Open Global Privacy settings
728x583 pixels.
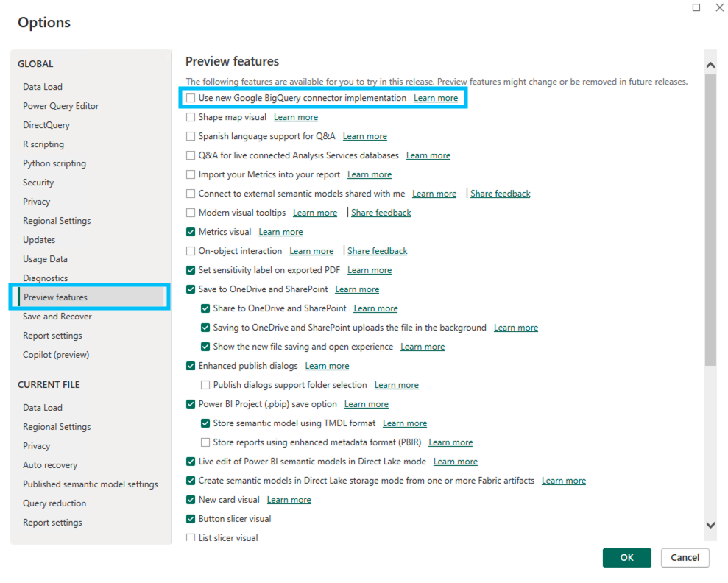click(37, 202)
